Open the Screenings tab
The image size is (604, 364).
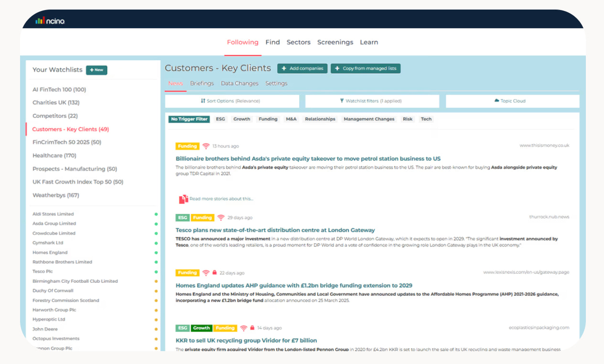pyautogui.click(x=335, y=42)
